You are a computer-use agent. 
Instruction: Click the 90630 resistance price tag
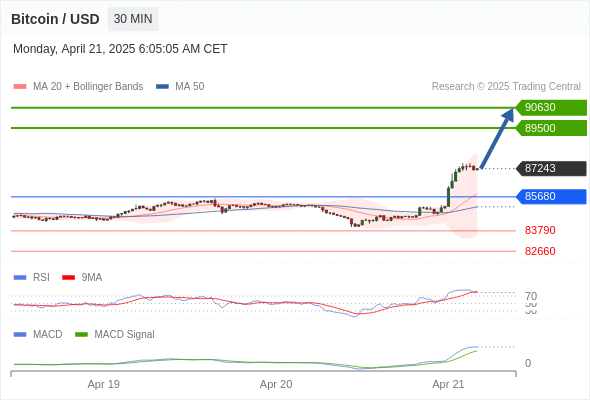[551, 108]
